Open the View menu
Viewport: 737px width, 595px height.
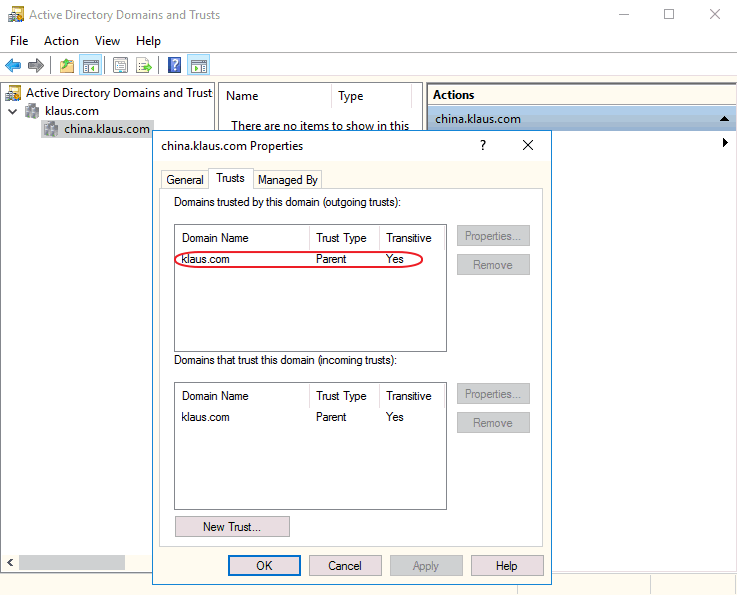click(x=107, y=41)
